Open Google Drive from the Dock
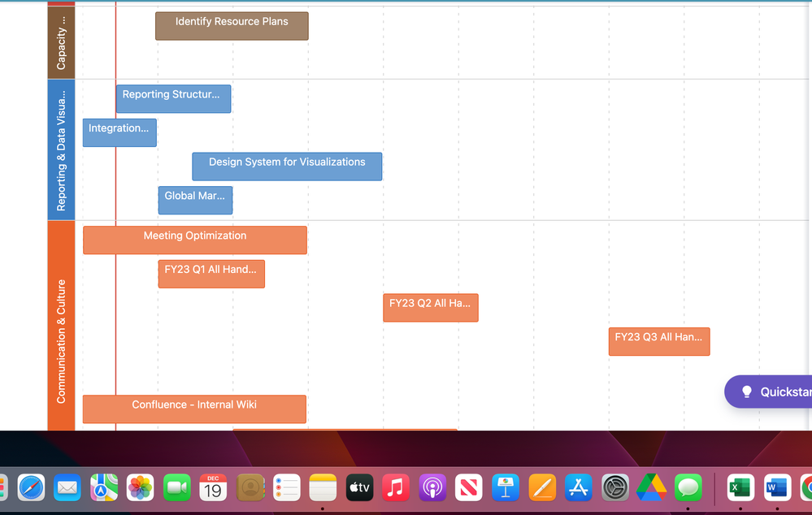812x515 pixels. (x=652, y=487)
